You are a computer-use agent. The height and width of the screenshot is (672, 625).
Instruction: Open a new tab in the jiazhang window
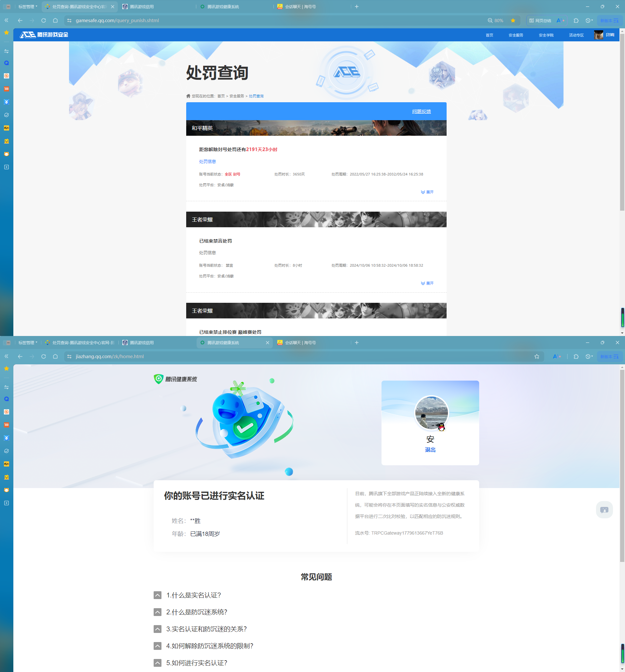(357, 343)
